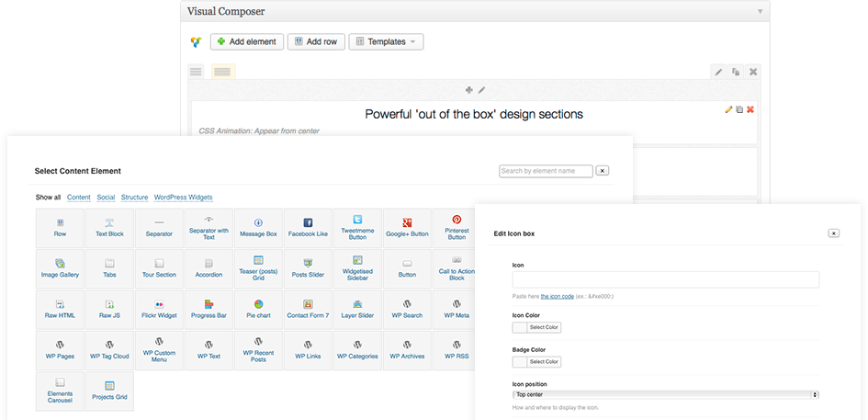
Task: Insert the Posts Slider element
Action: [x=308, y=268]
